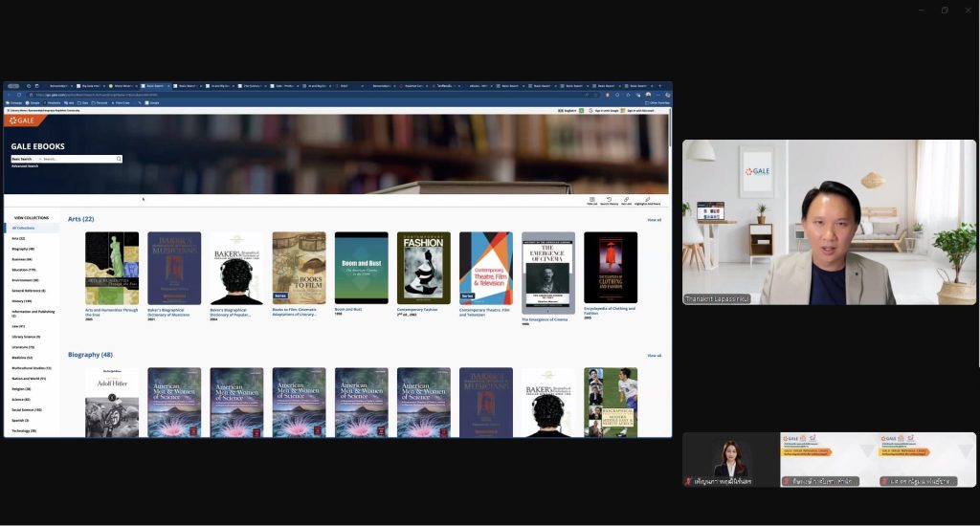The image size is (980, 526).
Task: Select the Education collection in the sidebar
Action: tap(23, 270)
